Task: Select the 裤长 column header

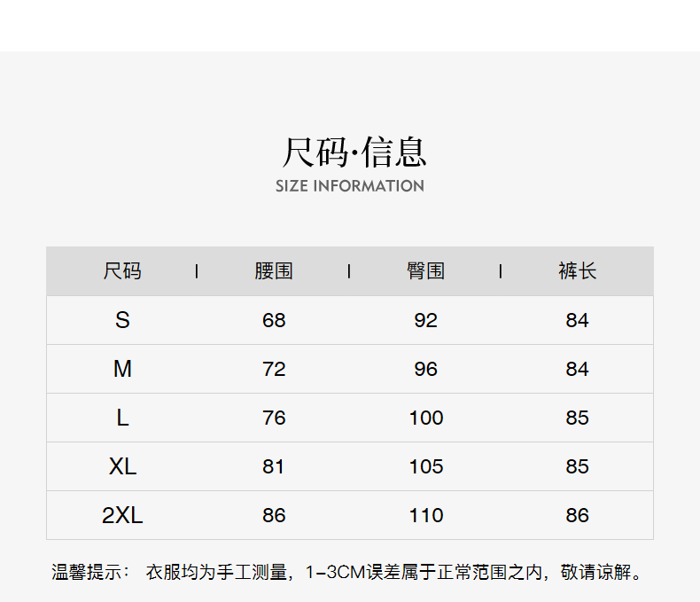Action: 577,271
